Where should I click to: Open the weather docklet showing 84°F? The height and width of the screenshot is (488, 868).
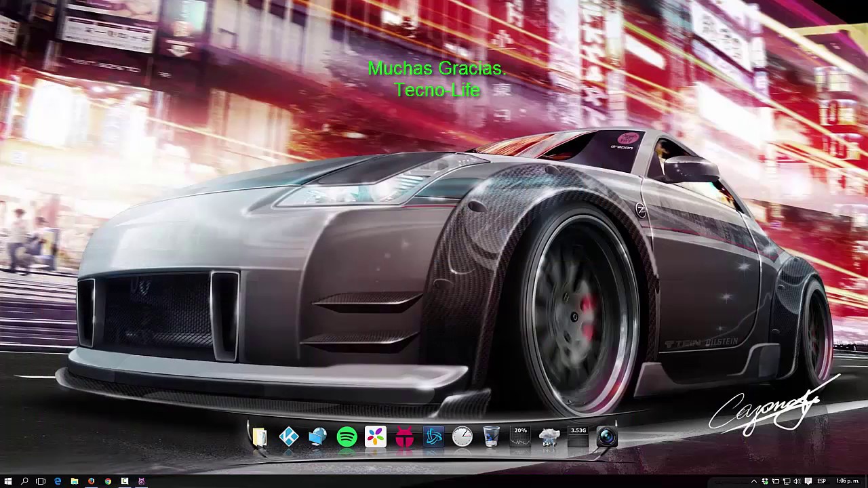pyautogui.click(x=549, y=437)
